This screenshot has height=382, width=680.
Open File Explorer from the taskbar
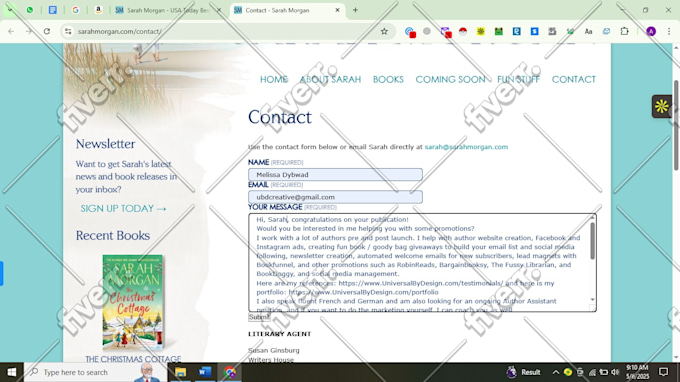tap(180, 372)
